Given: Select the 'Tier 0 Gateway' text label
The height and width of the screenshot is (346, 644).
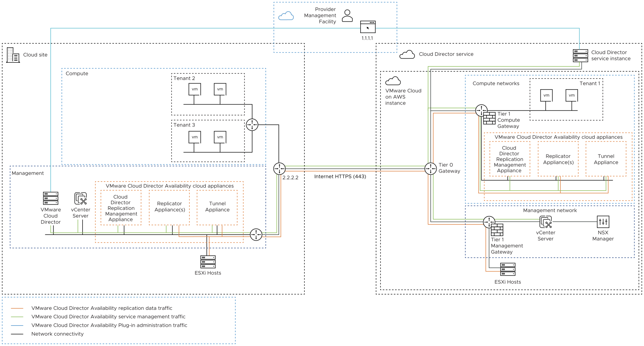Looking at the screenshot, I should tap(449, 168).
